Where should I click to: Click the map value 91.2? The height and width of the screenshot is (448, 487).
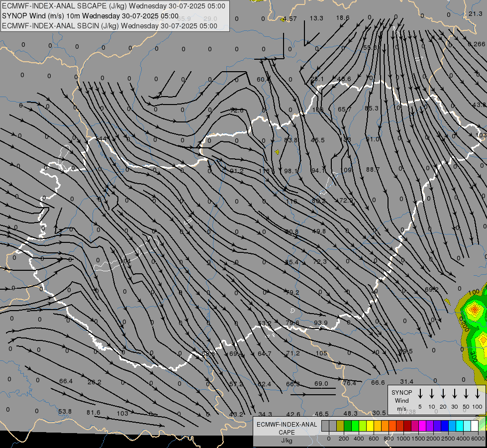point(237,171)
